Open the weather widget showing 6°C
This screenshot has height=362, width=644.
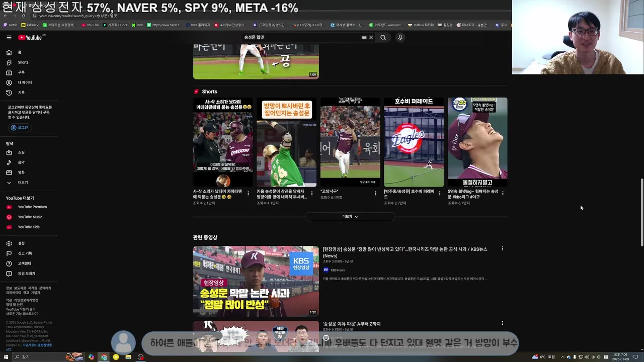(543, 357)
